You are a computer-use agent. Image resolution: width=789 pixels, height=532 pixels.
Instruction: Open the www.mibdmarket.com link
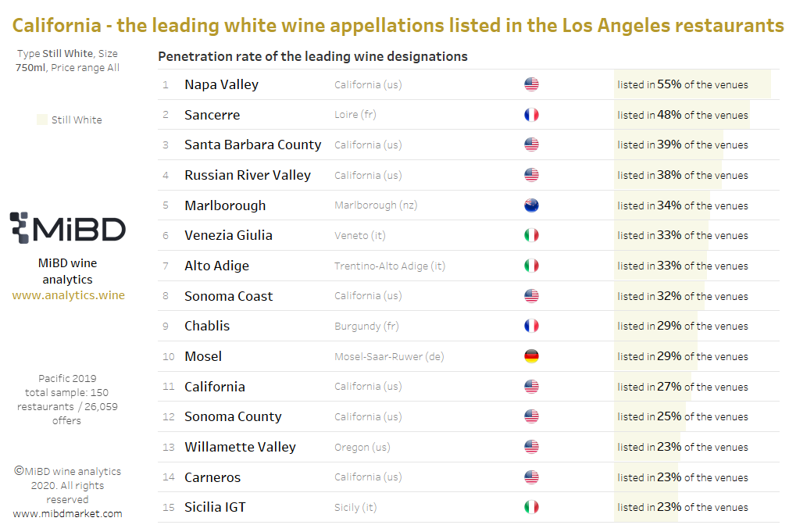(67, 514)
